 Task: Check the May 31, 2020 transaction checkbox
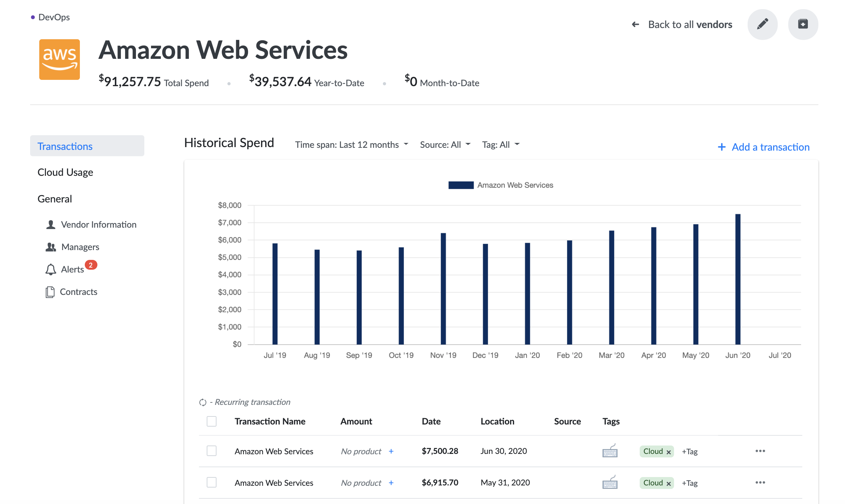coord(212,482)
